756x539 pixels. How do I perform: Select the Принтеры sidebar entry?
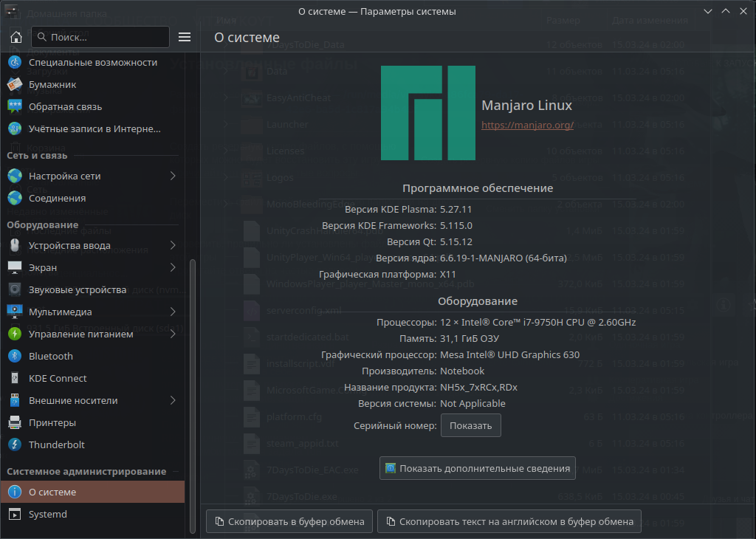click(x=92, y=423)
